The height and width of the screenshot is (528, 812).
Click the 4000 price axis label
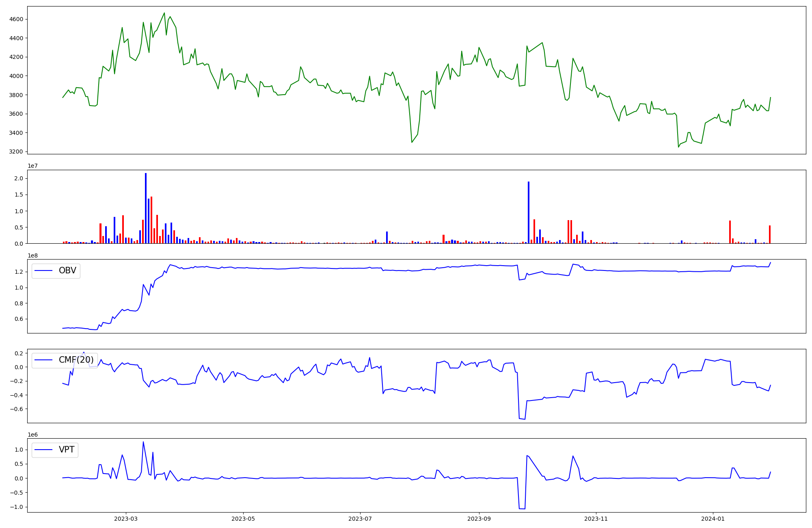click(16, 76)
